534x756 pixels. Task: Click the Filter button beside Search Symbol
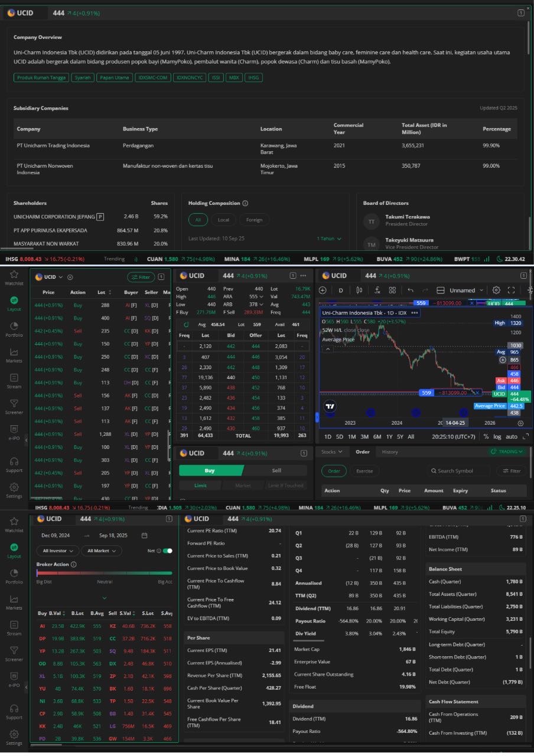(511, 471)
